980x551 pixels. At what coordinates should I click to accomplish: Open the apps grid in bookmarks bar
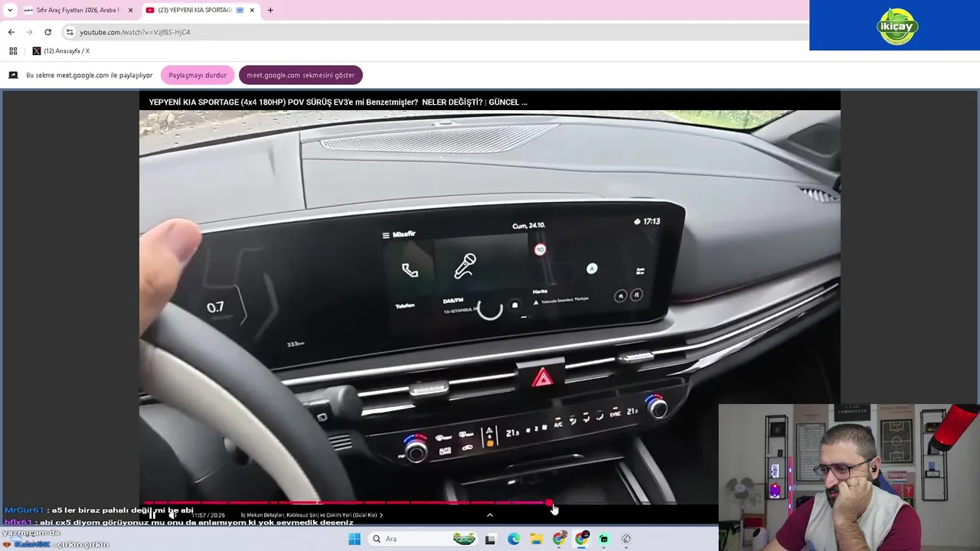13,51
